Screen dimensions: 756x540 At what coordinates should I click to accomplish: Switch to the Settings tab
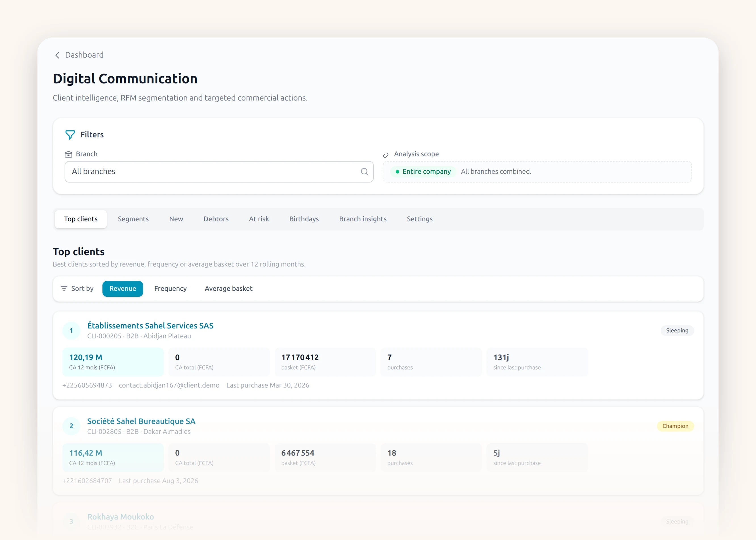pyautogui.click(x=420, y=219)
